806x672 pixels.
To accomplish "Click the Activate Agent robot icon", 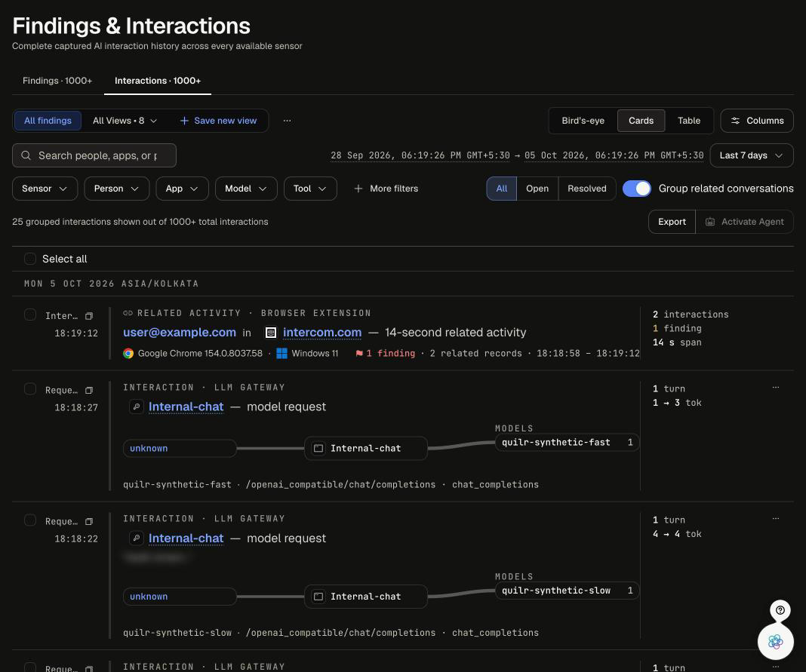I will click(x=710, y=222).
